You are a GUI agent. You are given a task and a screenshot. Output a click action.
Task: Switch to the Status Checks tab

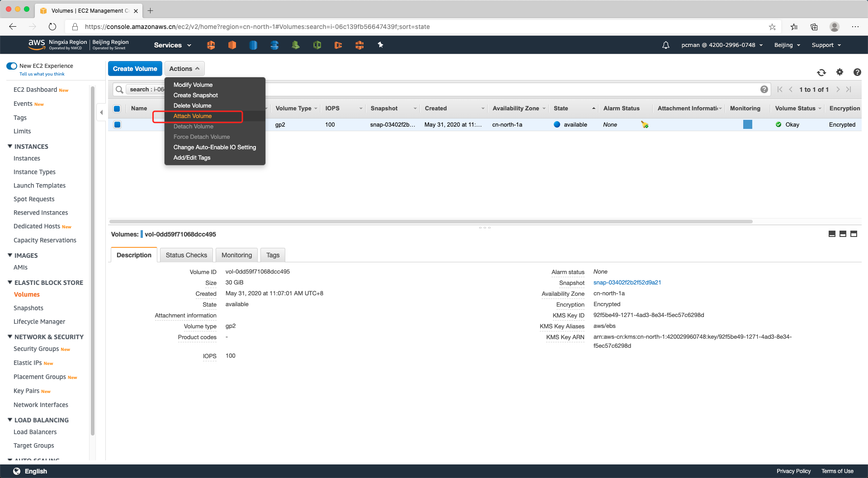click(186, 255)
